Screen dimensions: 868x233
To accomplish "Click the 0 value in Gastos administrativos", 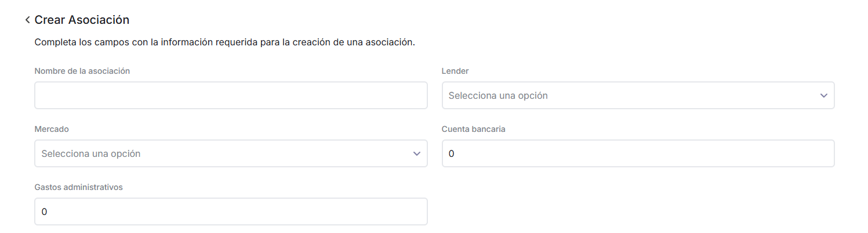I will point(44,212).
